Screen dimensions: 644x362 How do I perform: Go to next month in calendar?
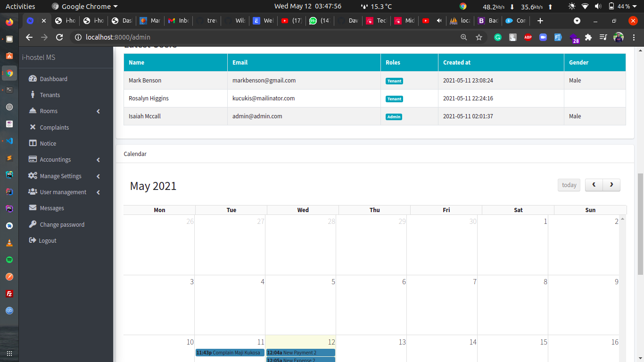pos(611,185)
